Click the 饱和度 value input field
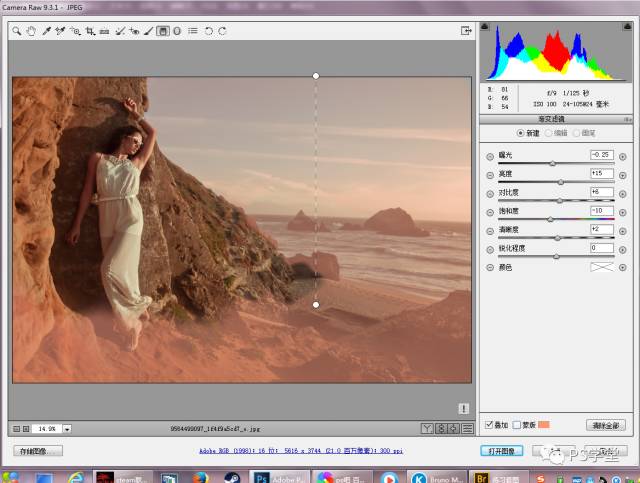Image resolution: width=640 pixels, height=483 pixels. pos(601,211)
